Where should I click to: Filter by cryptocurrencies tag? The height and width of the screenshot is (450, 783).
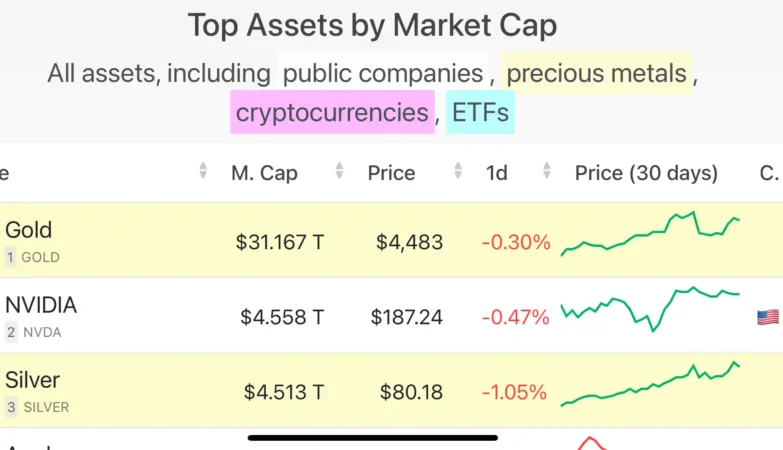(x=332, y=111)
